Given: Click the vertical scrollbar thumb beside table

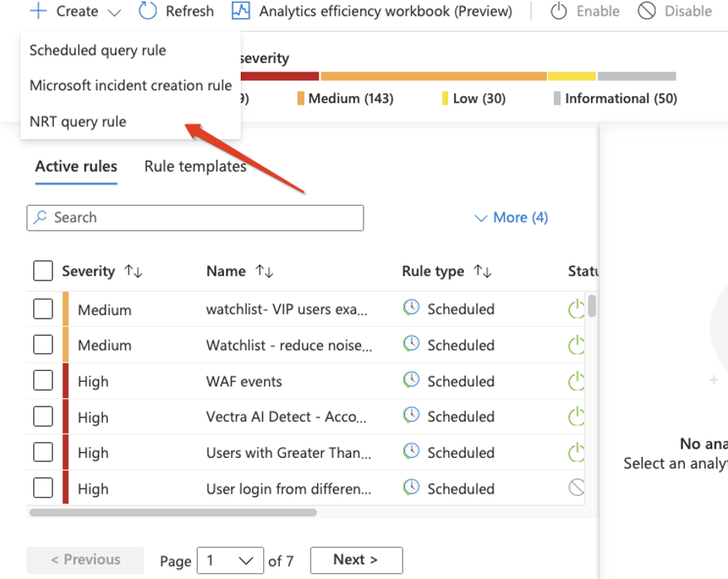Looking at the screenshot, I should coord(592,306).
